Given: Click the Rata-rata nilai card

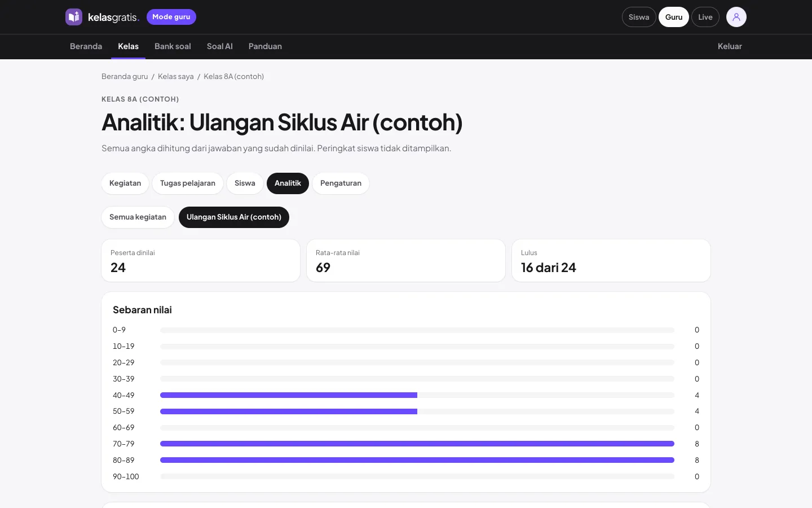Looking at the screenshot, I should [x=406, y=260].
